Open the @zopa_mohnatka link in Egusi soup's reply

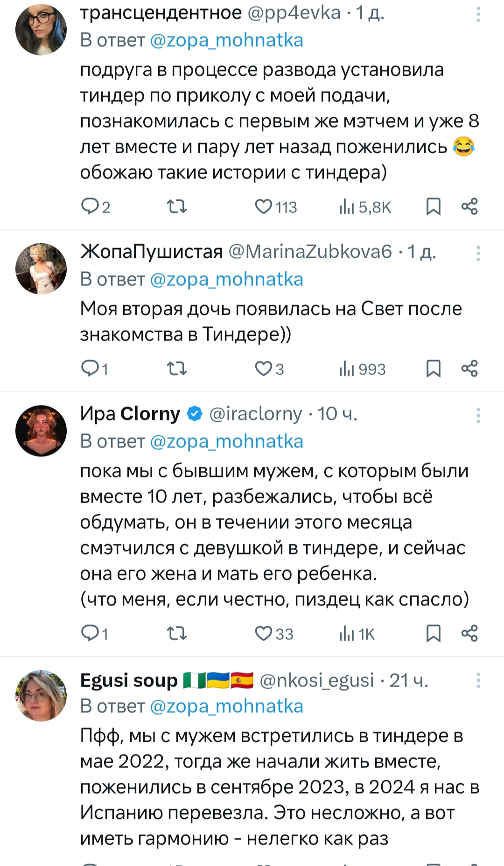pos(226,706)
